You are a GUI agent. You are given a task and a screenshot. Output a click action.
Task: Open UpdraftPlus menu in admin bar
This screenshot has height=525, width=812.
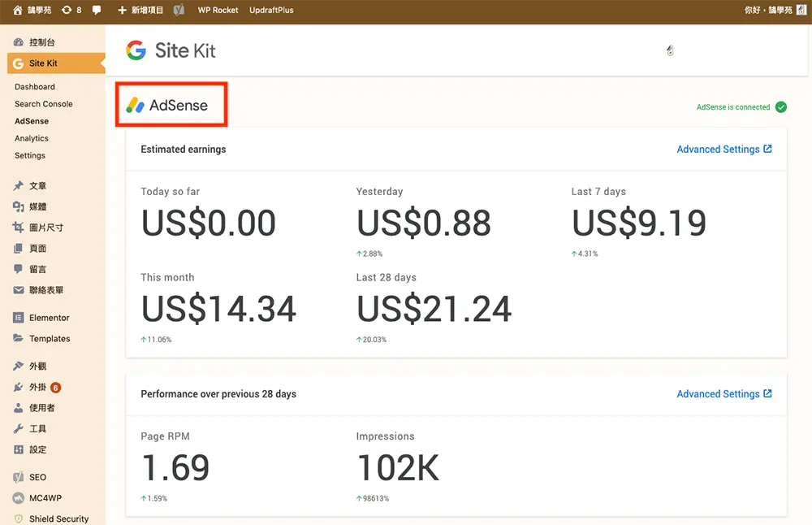point(271,10)
